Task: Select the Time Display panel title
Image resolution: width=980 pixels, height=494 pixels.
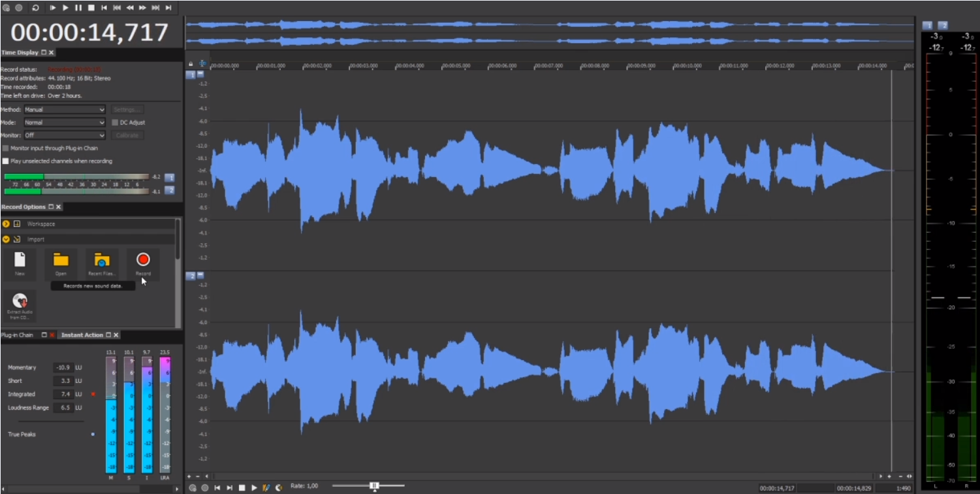Action: [20, 52]
